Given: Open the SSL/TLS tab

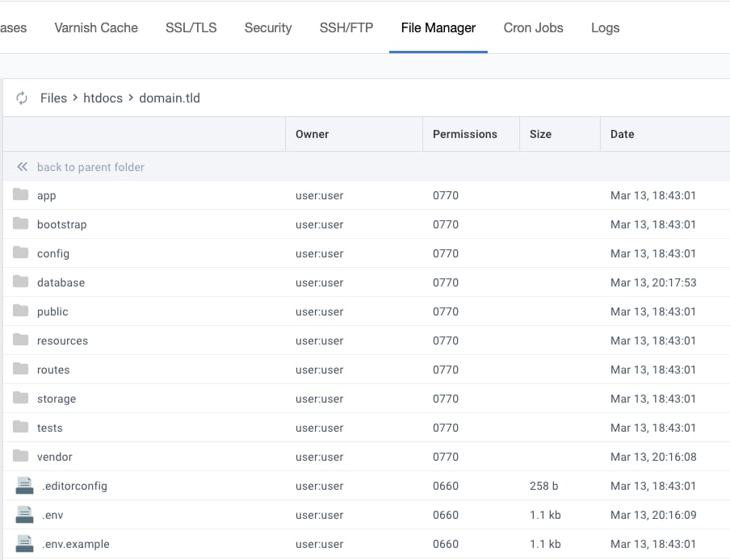Looking at the screenshot, I should [x=191, y=27].
